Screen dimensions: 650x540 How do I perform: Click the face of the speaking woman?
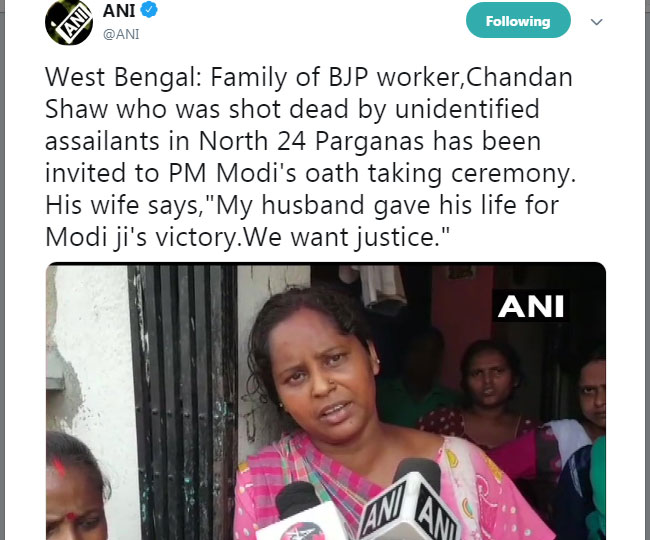click(x=323, y=373)
